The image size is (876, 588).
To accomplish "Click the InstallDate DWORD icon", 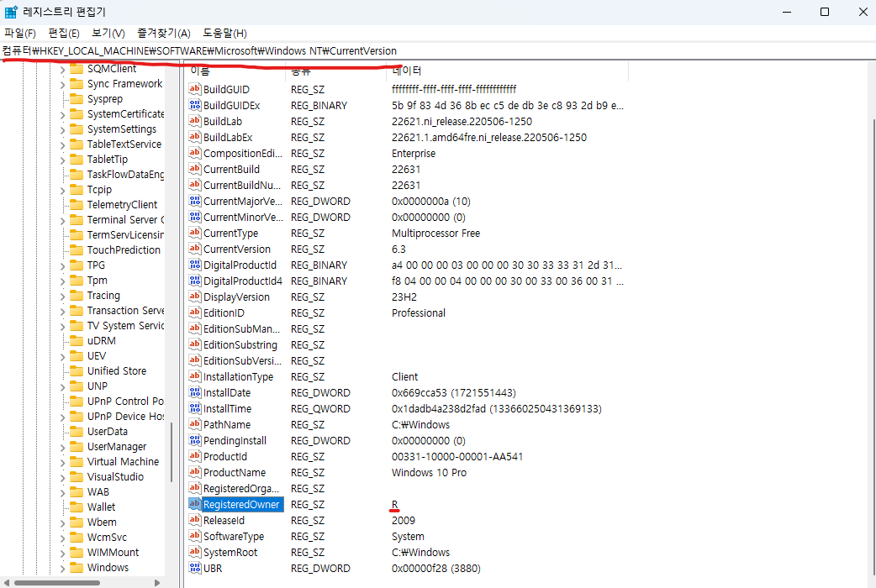I will coord(194,392).
